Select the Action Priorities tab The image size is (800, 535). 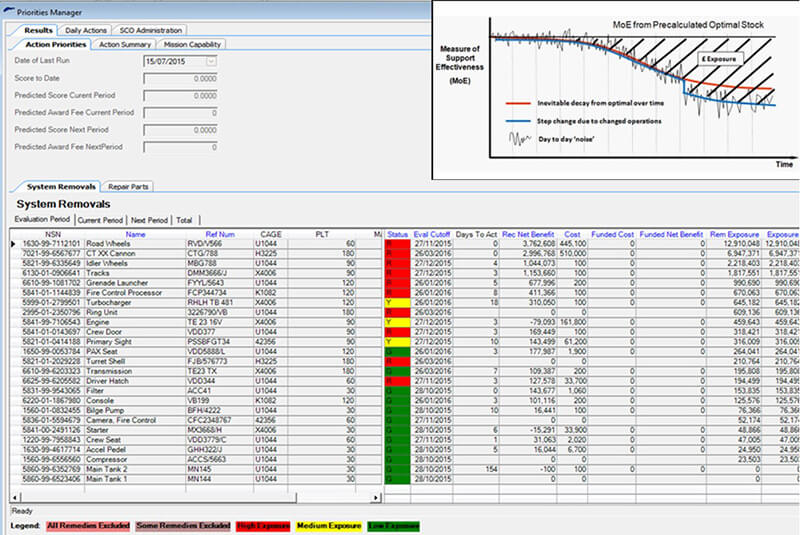pyautogui.click(x=55, y=44)
